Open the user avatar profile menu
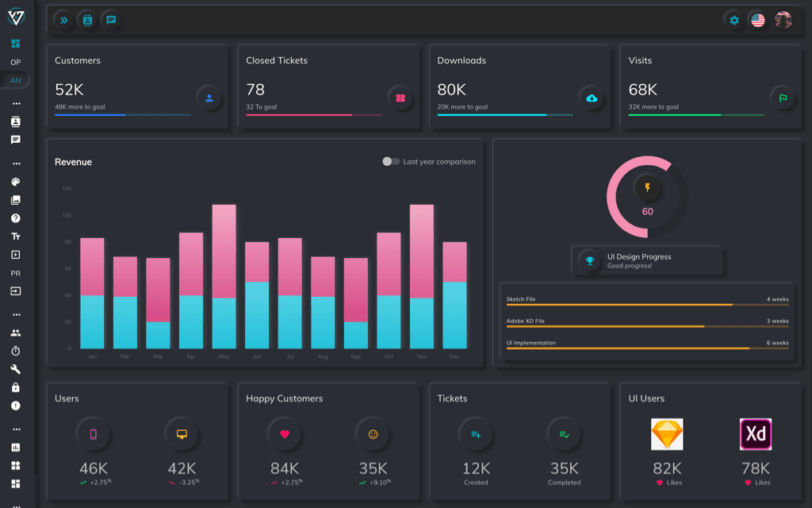 [783, 21]
